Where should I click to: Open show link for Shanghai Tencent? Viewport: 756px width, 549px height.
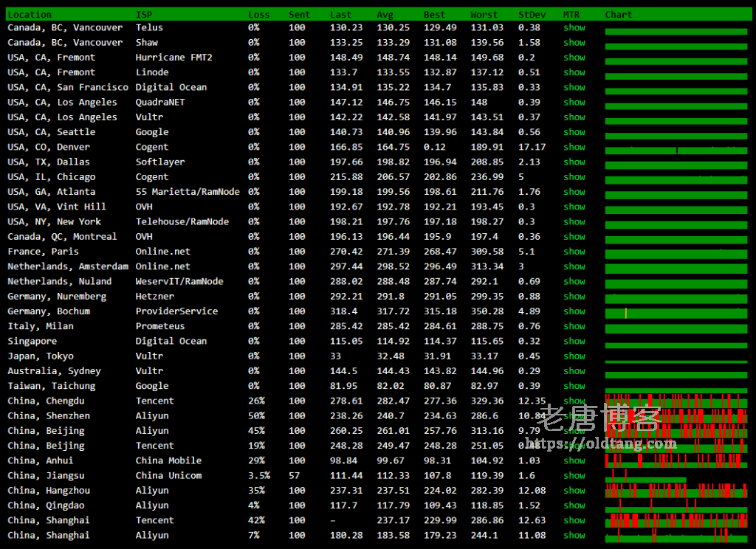(574, 520)
